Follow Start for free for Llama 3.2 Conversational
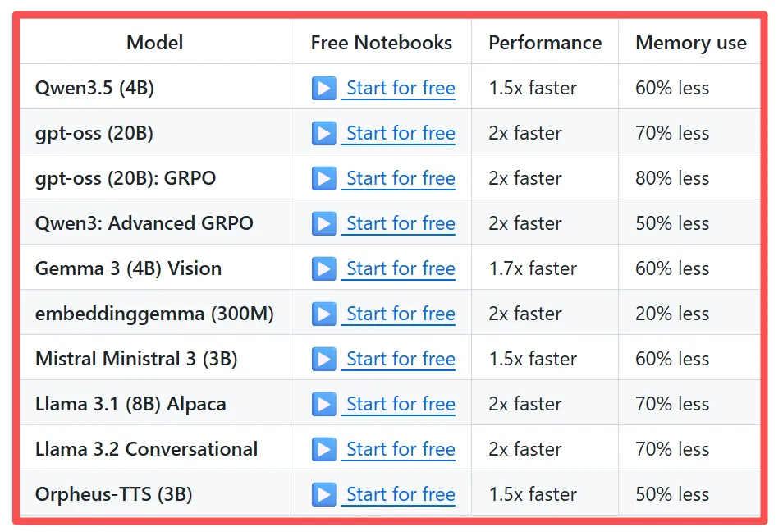The image size is (783, 532). 400,449
